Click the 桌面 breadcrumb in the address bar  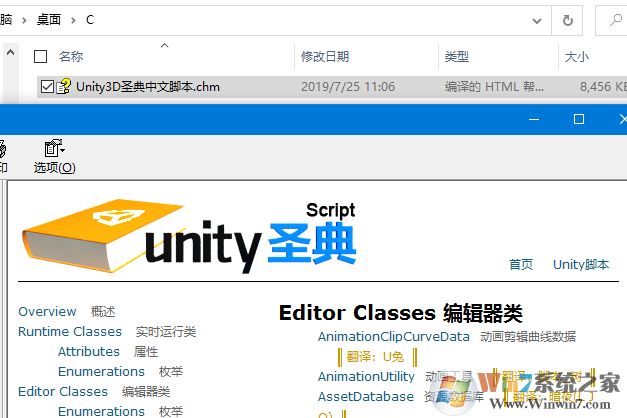click(49, 20)
